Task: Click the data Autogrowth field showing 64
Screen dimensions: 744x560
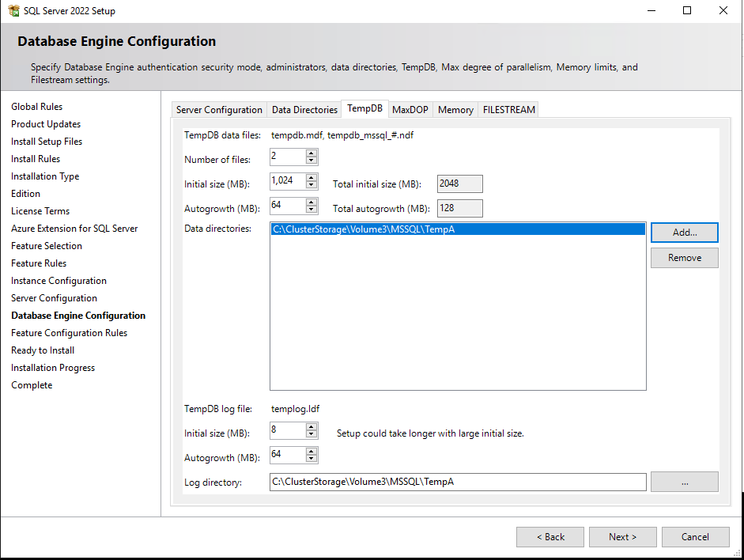Action: pos(288,206)
